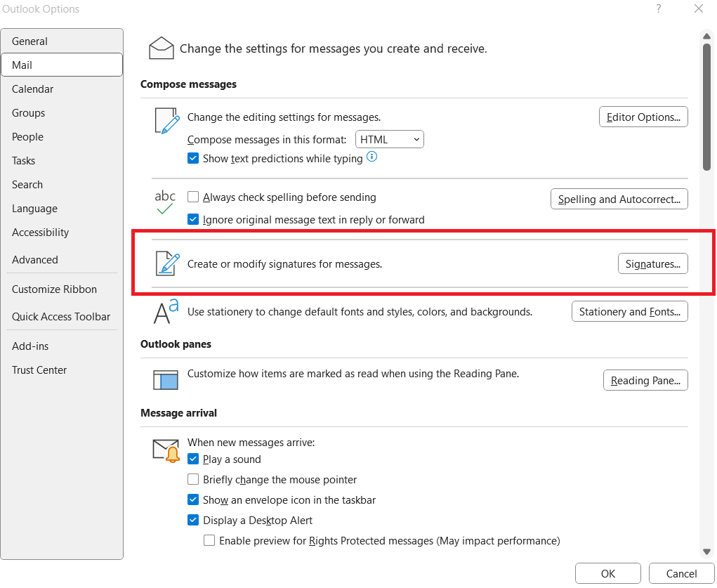Click 'Create or modify signatures for messages' text
This screenshot has width=717, height=588.
click(284, 264)
